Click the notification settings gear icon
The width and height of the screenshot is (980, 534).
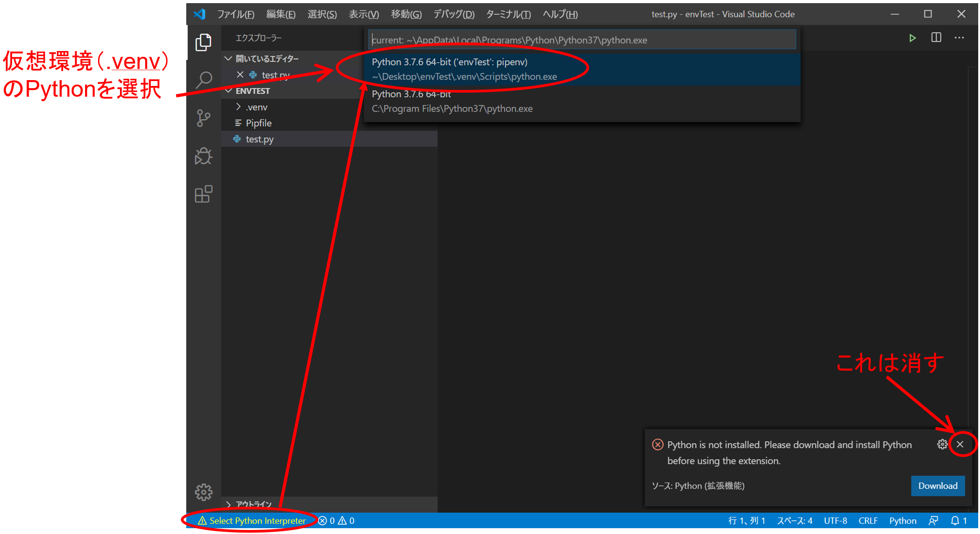942,444
